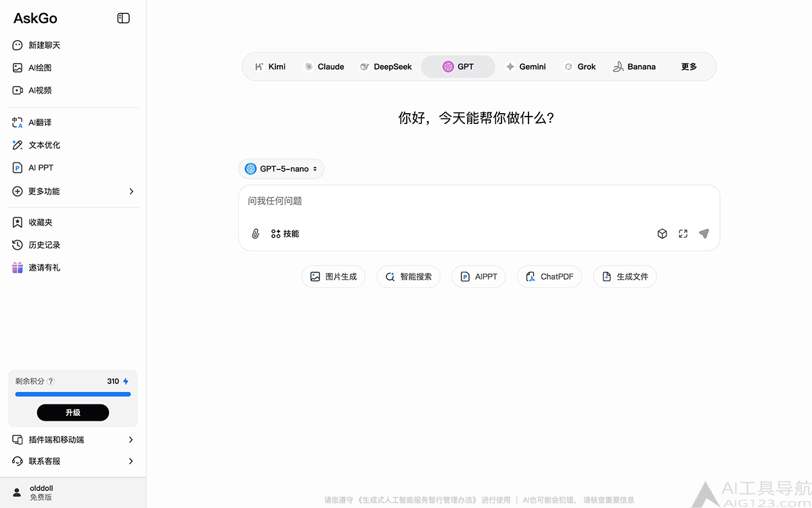
Task: Switch to the Grok model tab
Action: tap(580, 66)
